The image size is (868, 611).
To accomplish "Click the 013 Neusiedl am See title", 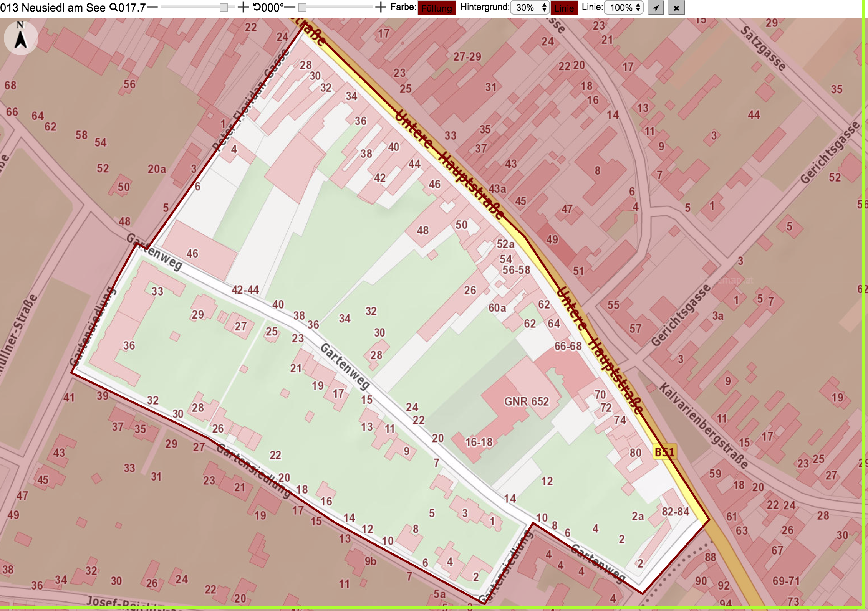I will click(x=53, y=7).
